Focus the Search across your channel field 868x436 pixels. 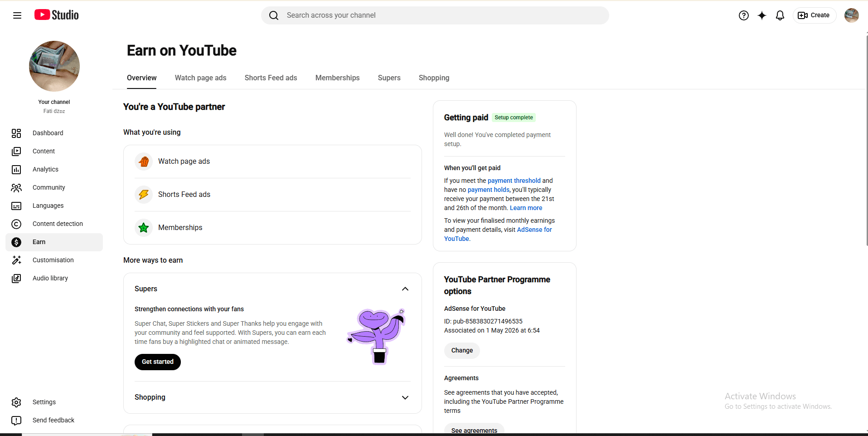pyautogui.click(x=435, y=15)
